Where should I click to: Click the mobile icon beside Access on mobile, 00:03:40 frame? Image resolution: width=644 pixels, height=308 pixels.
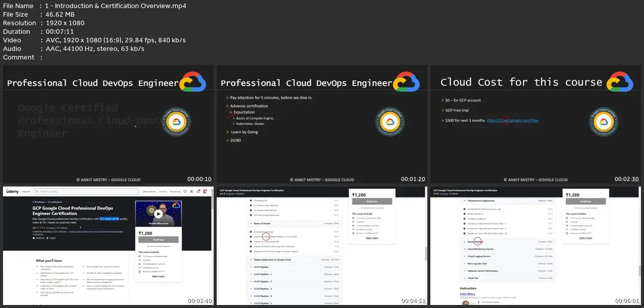click(x=140, y=271)
